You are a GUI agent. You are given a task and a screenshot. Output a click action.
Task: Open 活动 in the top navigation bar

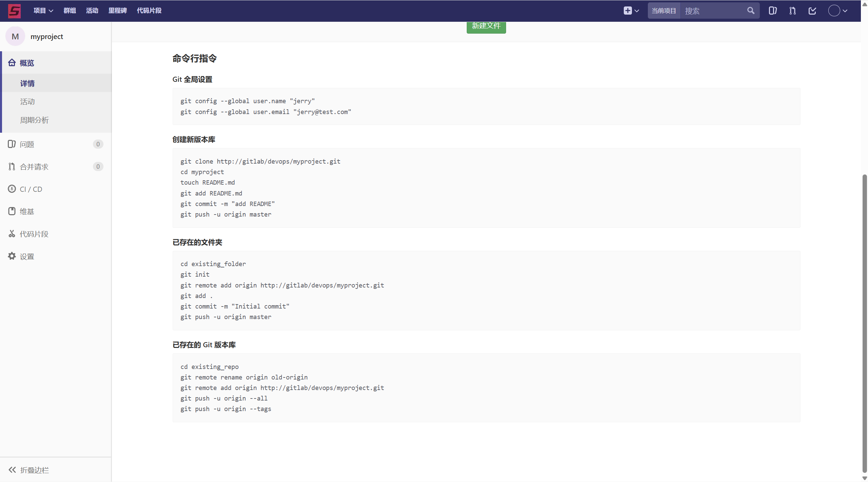92,11
